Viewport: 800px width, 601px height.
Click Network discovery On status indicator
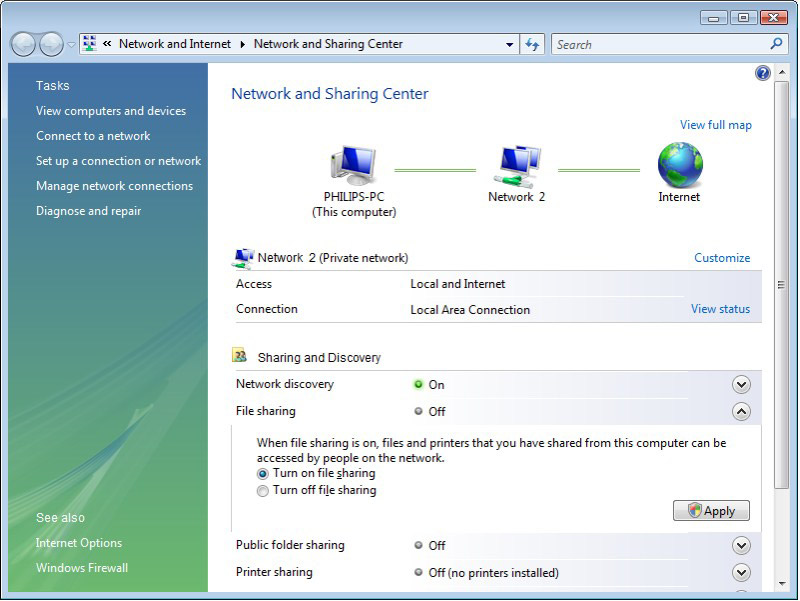pyautogui.click(x=418, y=384)
